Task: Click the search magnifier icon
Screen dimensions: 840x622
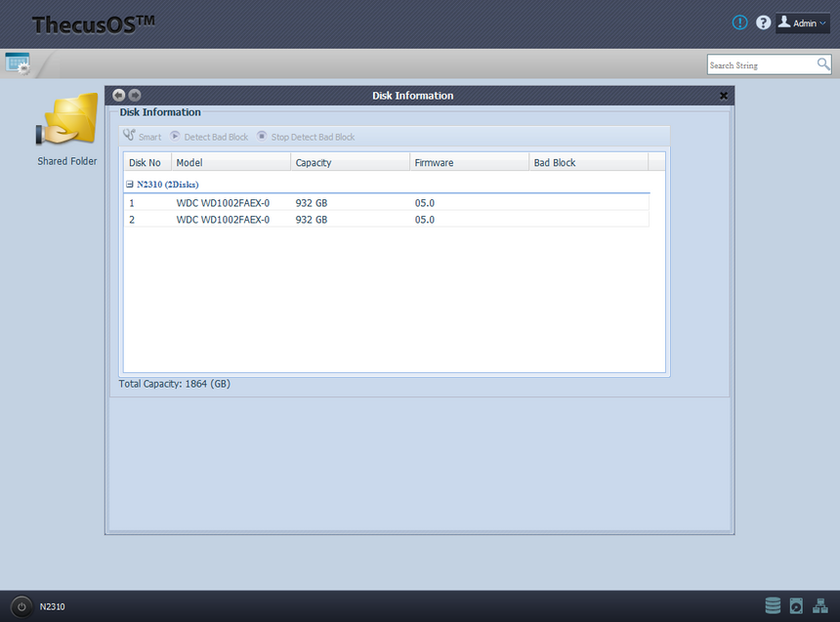Action: click(x=823, y=64)
